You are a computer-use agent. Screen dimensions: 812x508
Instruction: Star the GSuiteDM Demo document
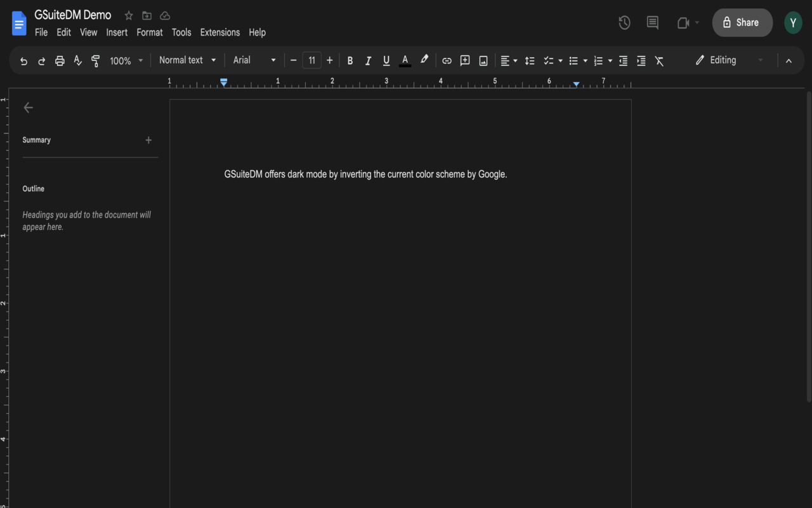tap(128, 15)
